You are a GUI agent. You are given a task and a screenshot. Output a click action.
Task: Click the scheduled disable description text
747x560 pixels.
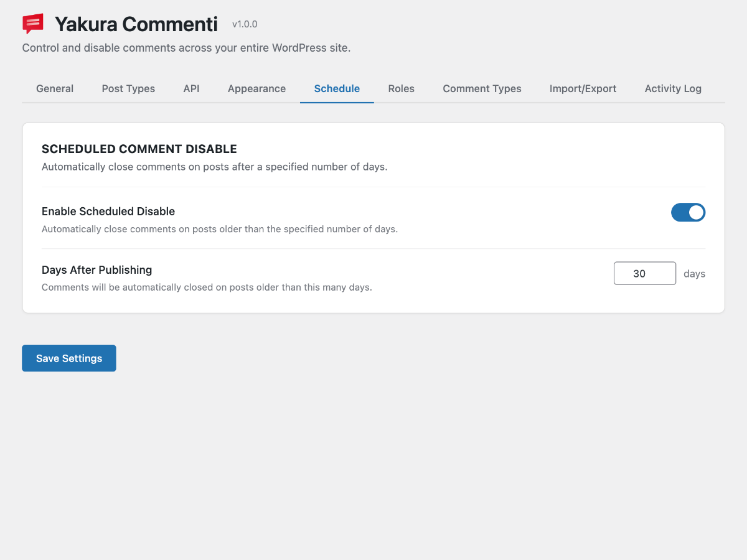[x=214, y=167]
